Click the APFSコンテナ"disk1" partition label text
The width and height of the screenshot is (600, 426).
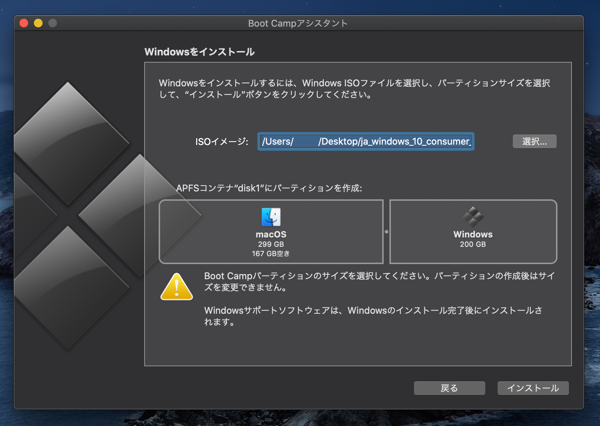click(x=269, y=188)
